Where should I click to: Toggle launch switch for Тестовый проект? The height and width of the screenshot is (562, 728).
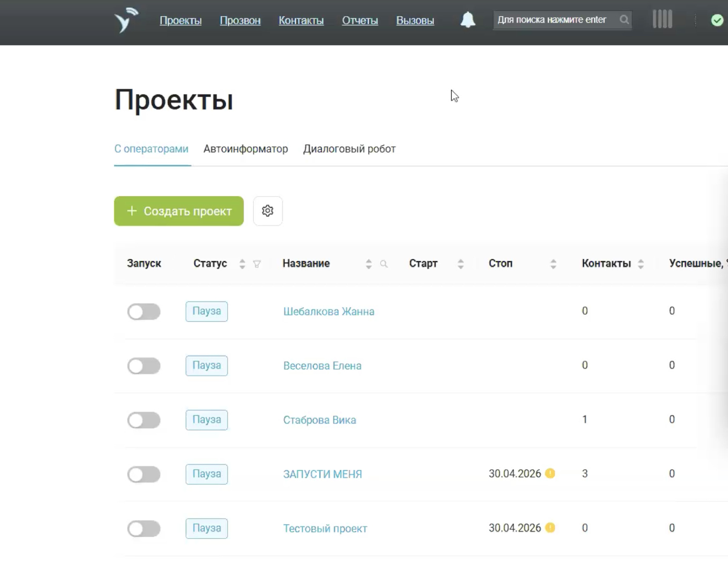click(x=144, y=529)
